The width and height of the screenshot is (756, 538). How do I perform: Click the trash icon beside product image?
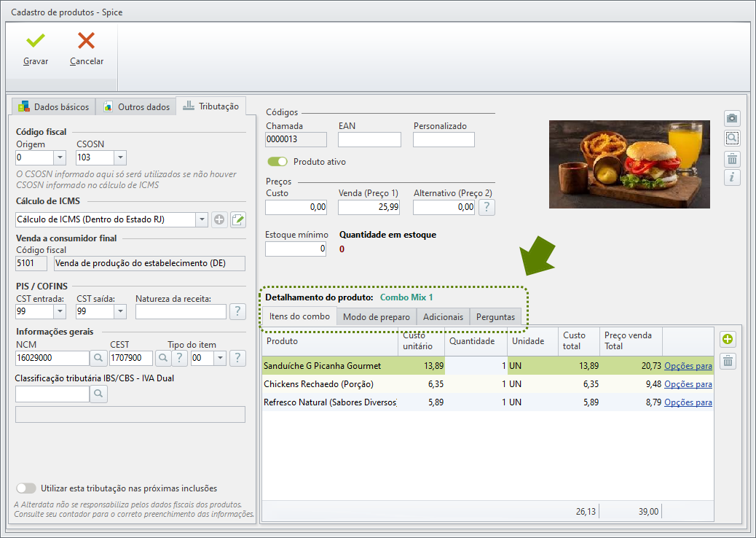732,158
